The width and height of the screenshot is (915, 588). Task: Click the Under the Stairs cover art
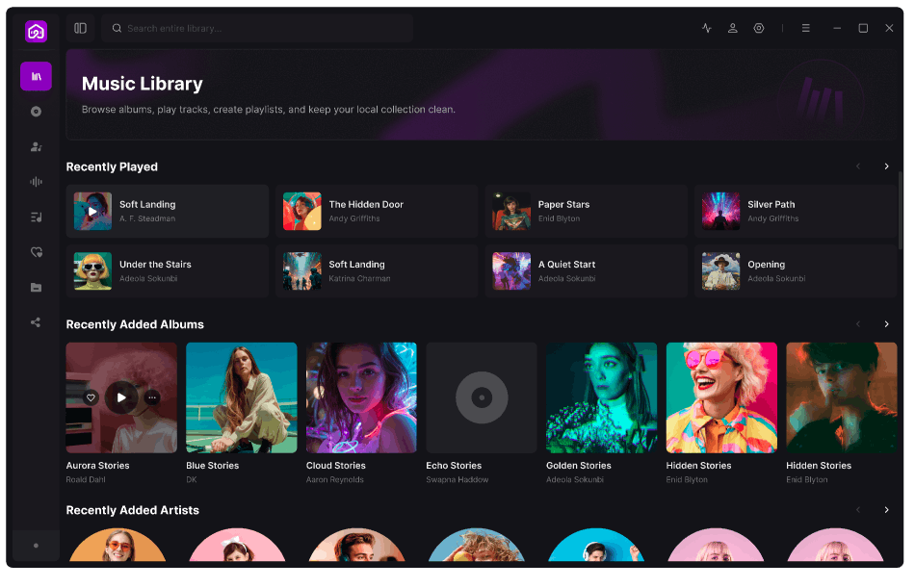click(92, 271)
